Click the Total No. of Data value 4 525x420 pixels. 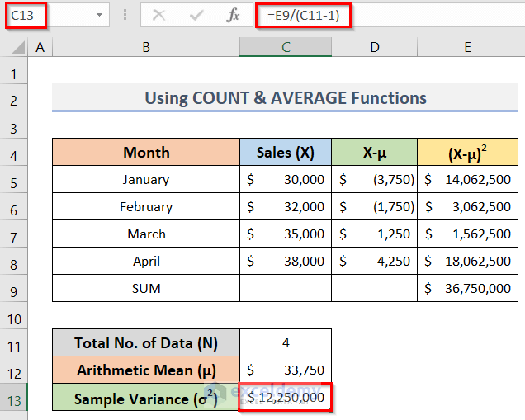click(286, 342)
